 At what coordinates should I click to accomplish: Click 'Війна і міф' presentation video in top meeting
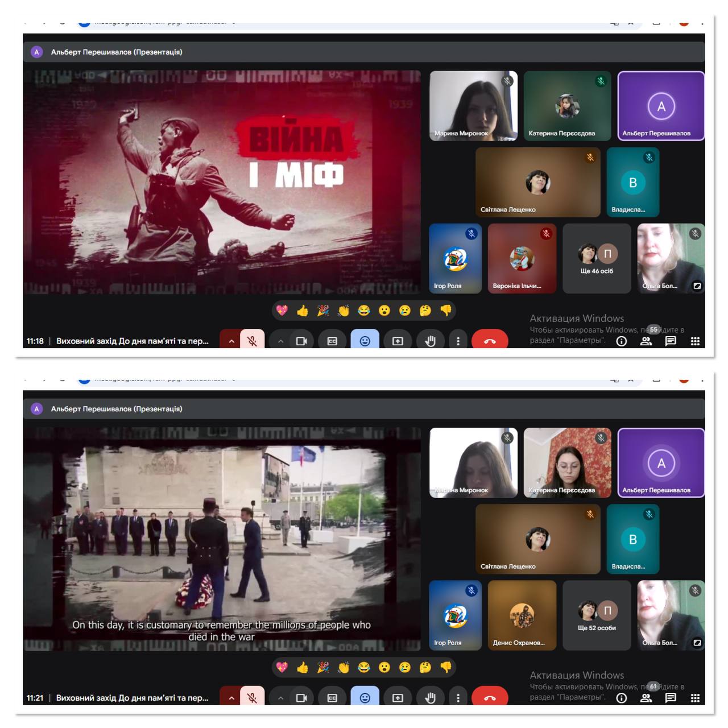coord(222,182)
